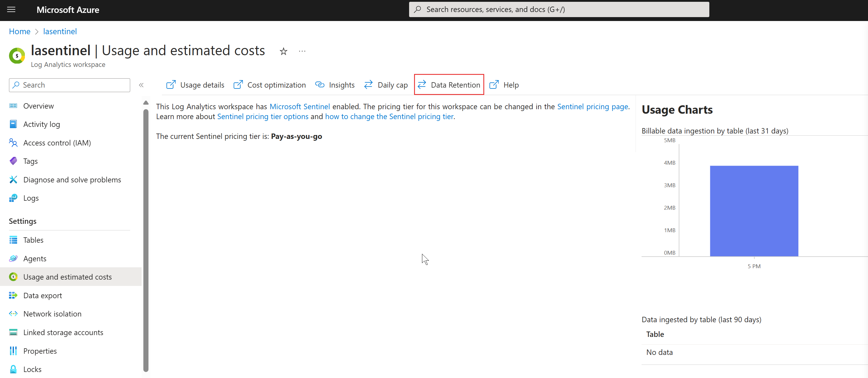The image size is (868, 378).
Task: Follow the Microsoft Sentinel link
Action: click(x=300, y=106)
